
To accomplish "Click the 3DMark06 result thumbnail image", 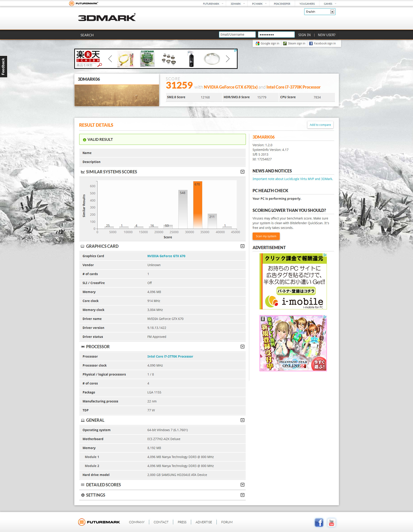I will (117, 95).
